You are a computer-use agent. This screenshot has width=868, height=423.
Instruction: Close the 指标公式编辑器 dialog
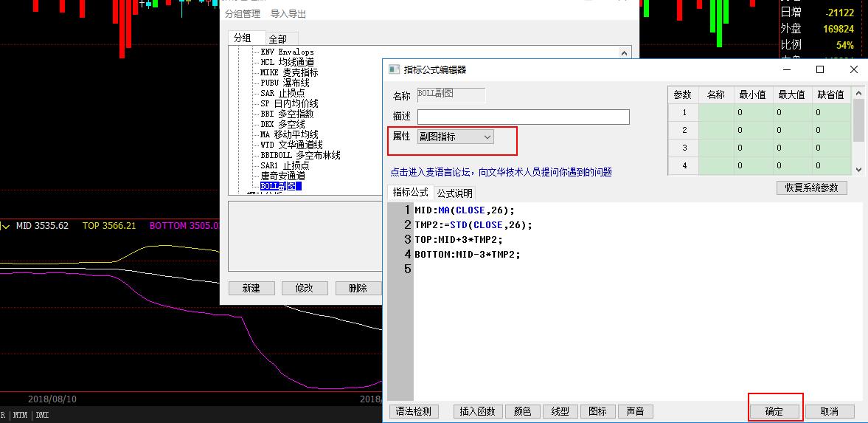853,69
